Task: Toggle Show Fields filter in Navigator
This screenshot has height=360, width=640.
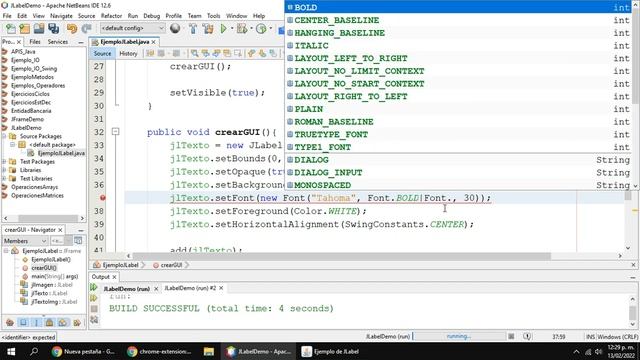Action: [x=23, y=322]
